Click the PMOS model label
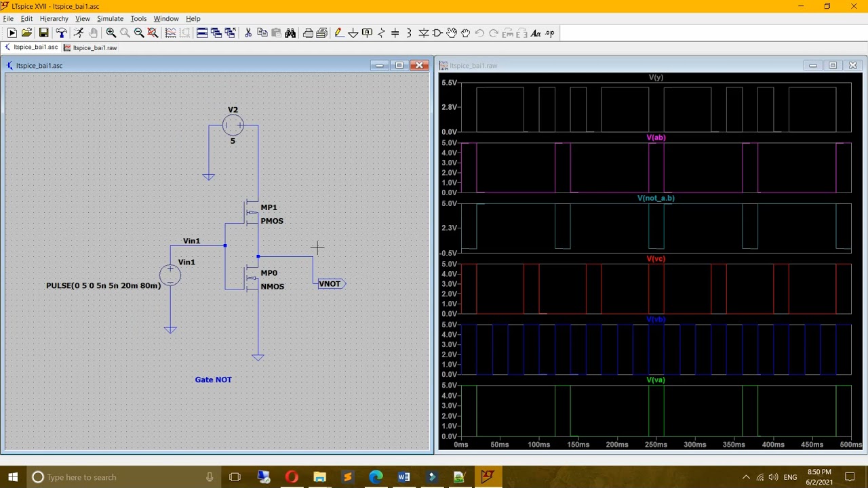 (272, 221)
